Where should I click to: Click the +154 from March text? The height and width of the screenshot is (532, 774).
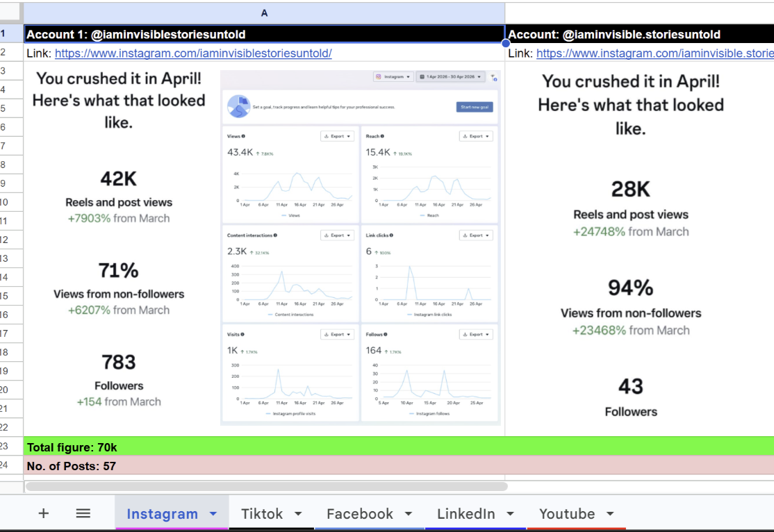coord(119,401)
